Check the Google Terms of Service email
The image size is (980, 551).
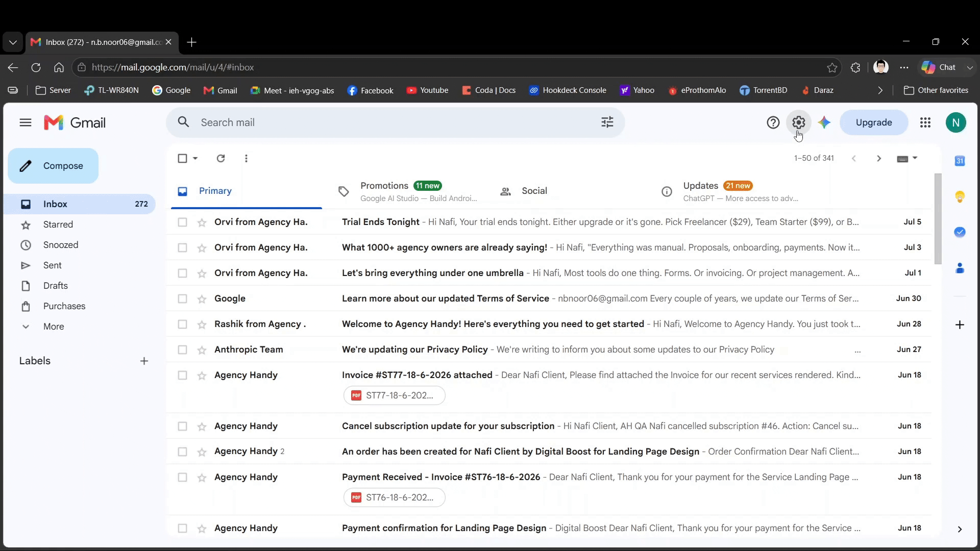click(182, 298)
